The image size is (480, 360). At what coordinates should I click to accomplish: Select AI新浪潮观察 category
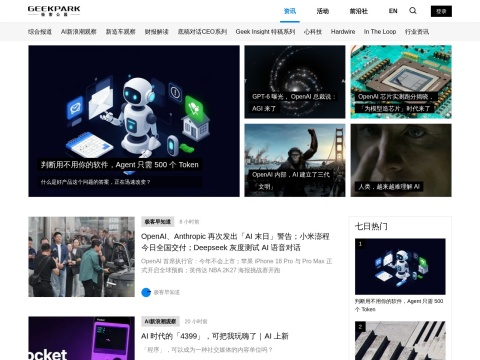79,32
